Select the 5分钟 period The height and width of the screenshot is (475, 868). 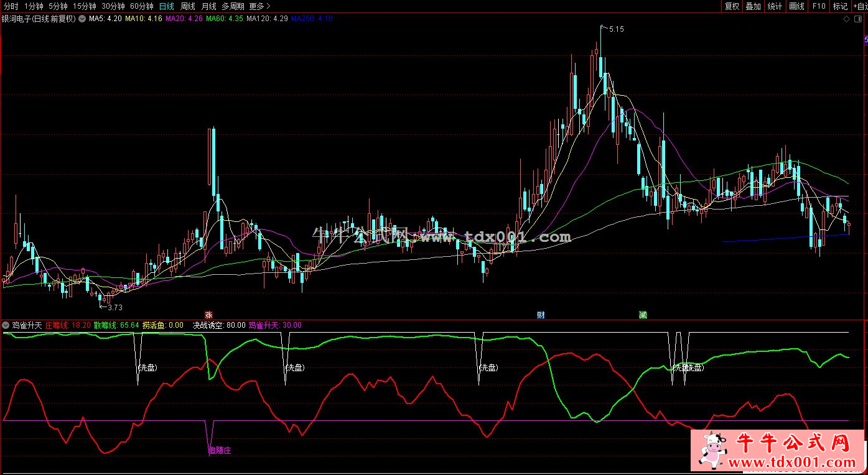click(x=58, y=6)
